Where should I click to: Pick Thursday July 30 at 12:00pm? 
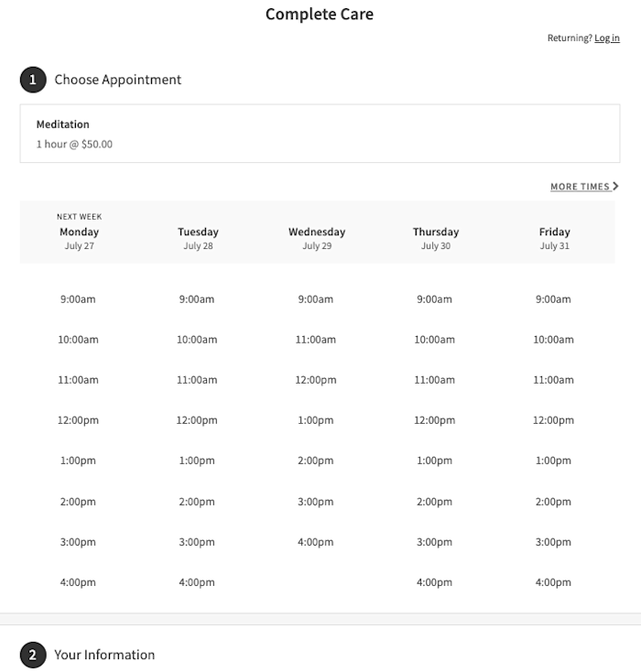(x=434, y=420)
